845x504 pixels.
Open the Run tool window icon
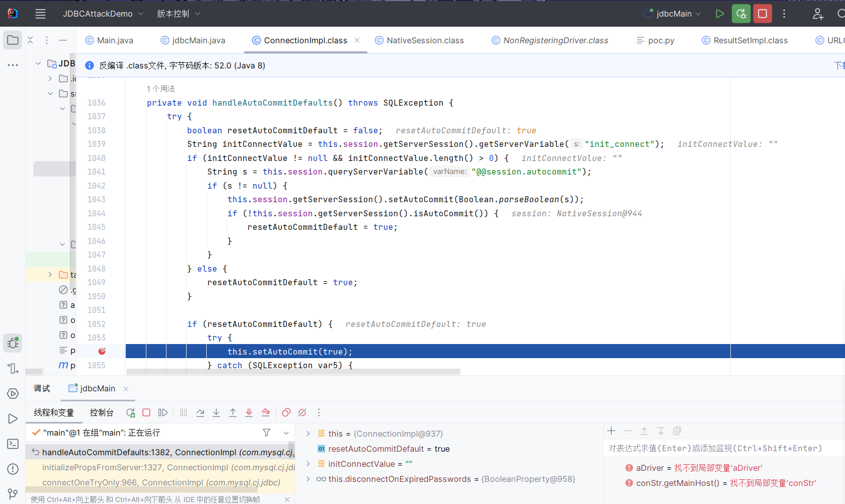click(x=13, y=418)
